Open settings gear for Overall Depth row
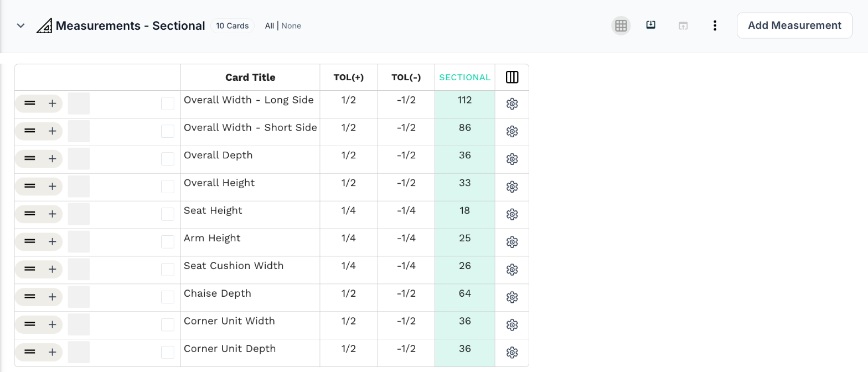Screen dimensions: 868x372 (512, 159)
